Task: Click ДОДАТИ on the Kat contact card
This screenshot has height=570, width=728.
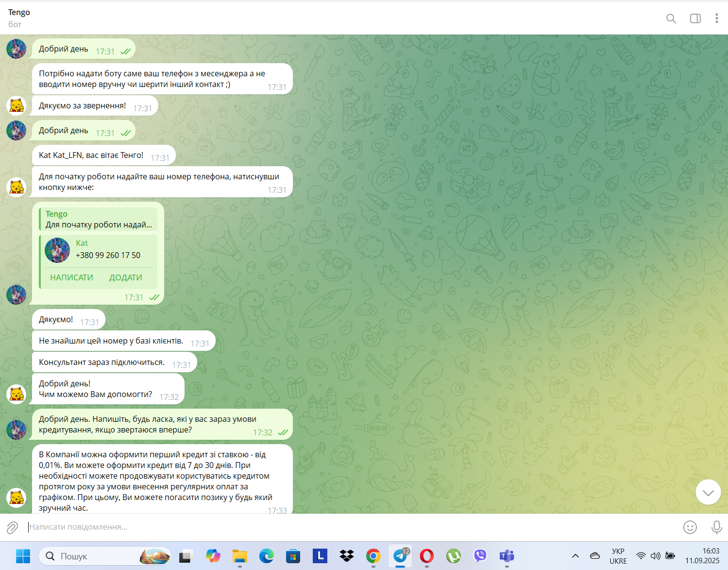Action: [125, 277]
